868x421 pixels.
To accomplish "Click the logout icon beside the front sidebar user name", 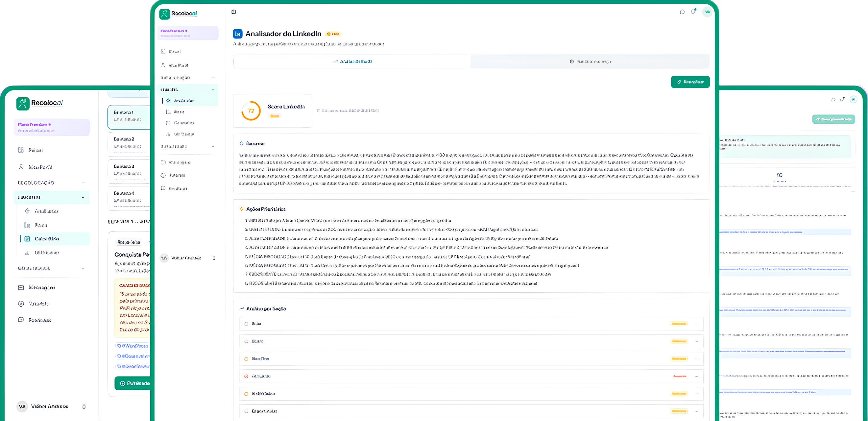I will pyautogui.click(x=214, y=258).
